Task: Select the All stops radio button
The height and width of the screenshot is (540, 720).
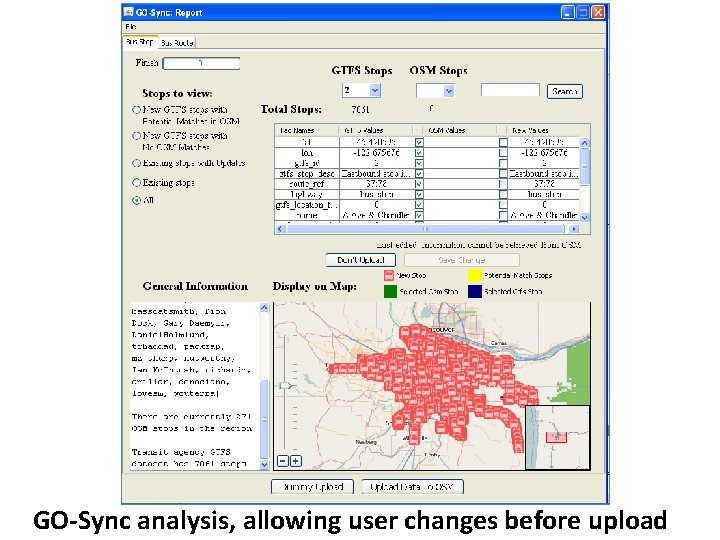Action: 136,200
